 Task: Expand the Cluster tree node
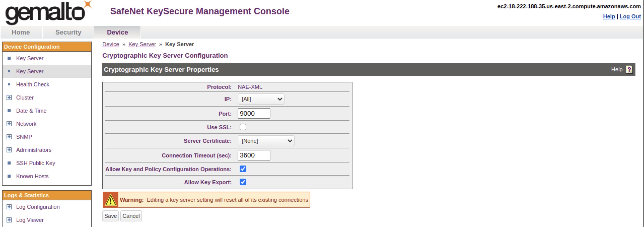tap(9, 98)
